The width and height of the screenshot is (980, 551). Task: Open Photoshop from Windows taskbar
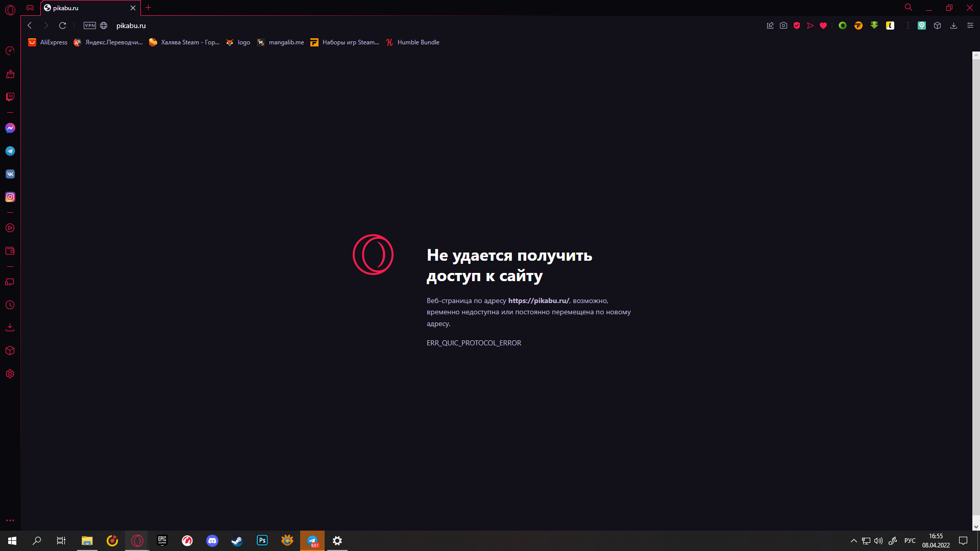pos(262,540)
